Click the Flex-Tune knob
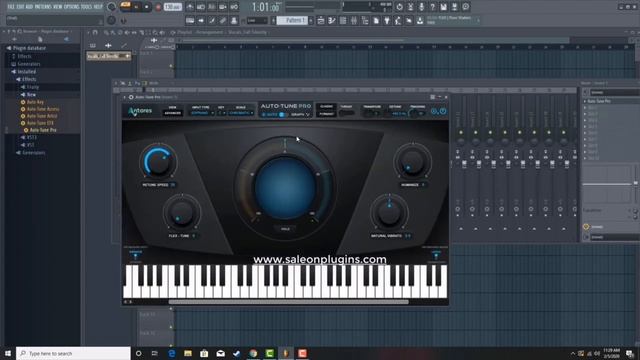Image resolution: width=640 pixels, height=360 pixels. point(181,213)
